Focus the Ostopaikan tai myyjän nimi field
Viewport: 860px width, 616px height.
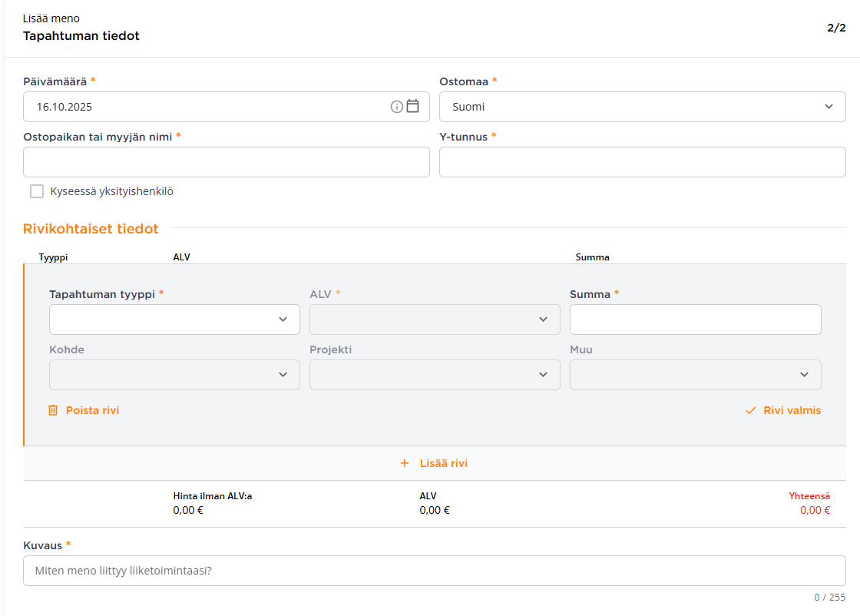(x=226, y=162)
